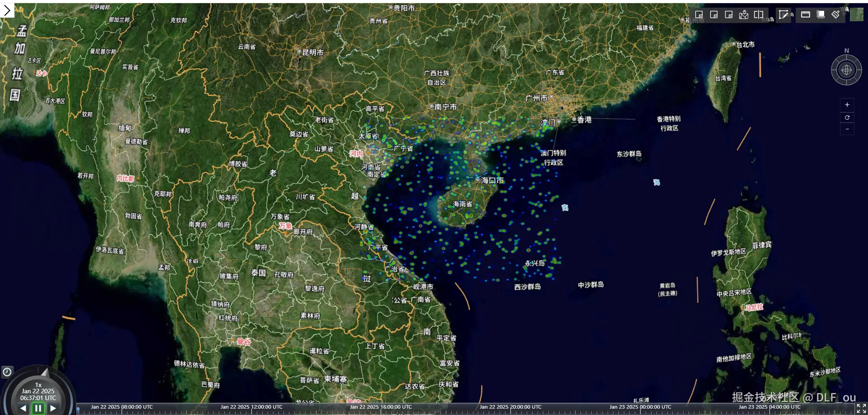This screenshot has height=415, width=868.
Task: Click the 海口市 city label
Action: point(492,180)
